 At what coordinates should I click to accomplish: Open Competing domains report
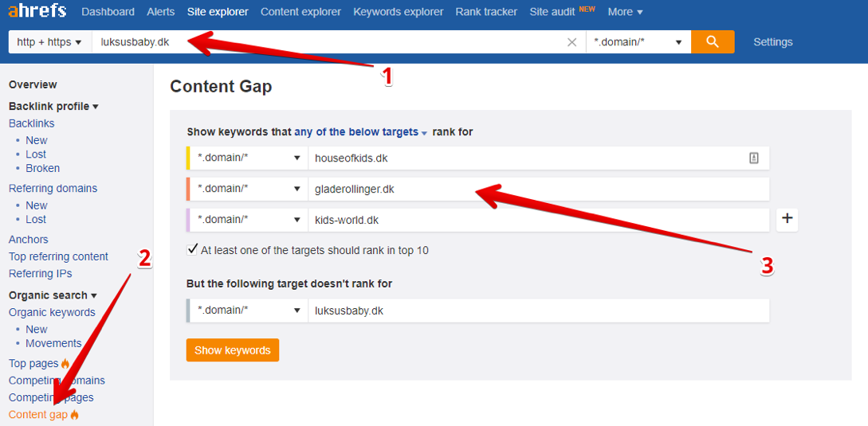(x=57, y=381)
